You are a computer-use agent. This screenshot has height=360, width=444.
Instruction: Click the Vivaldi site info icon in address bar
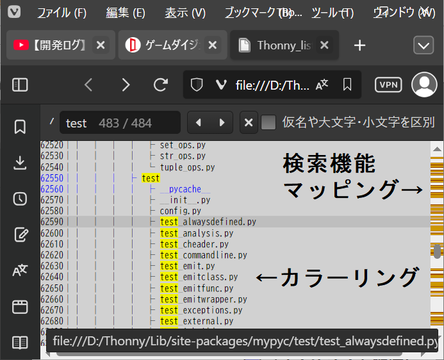[x=221, y=85]
